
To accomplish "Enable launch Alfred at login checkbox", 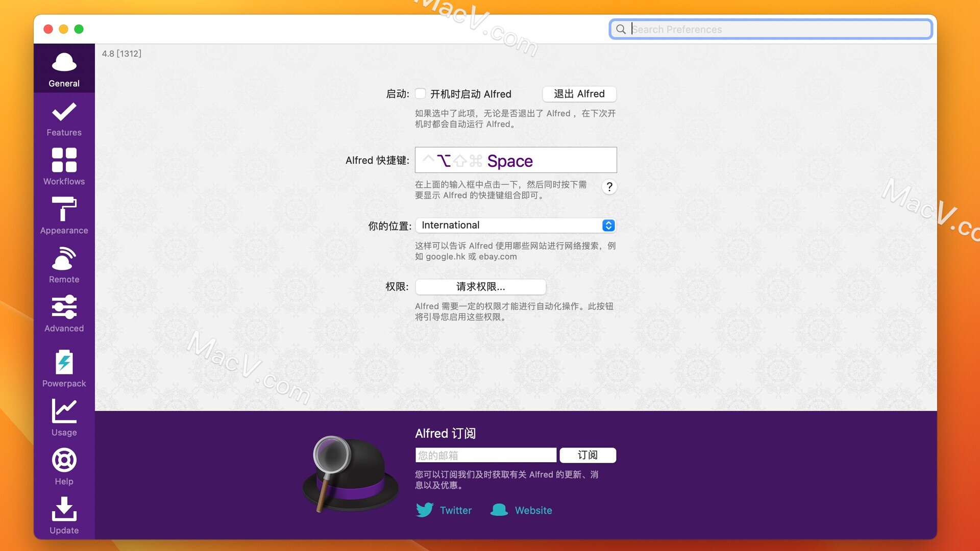I will tap(420, 94).
